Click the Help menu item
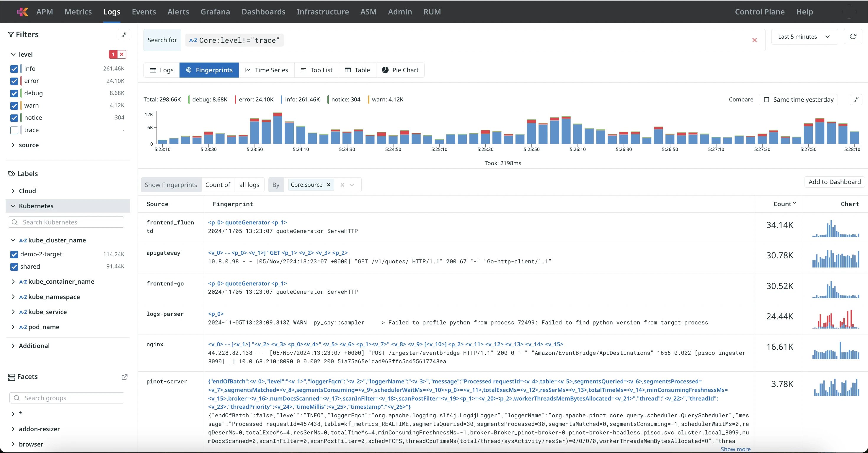The width and height of the screenshot is (868, 453). pos(804,12)
